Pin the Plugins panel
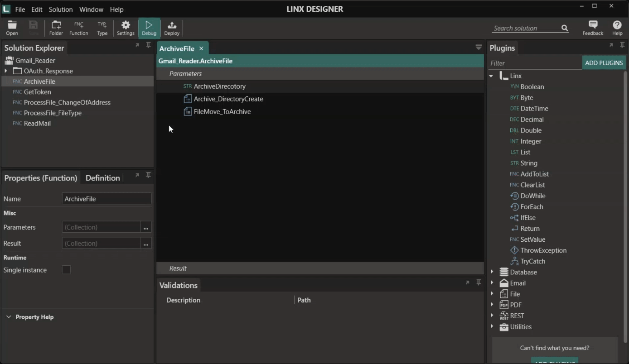Screen dimensions: 629x364 pyautogui.click(x=622, y=45)
